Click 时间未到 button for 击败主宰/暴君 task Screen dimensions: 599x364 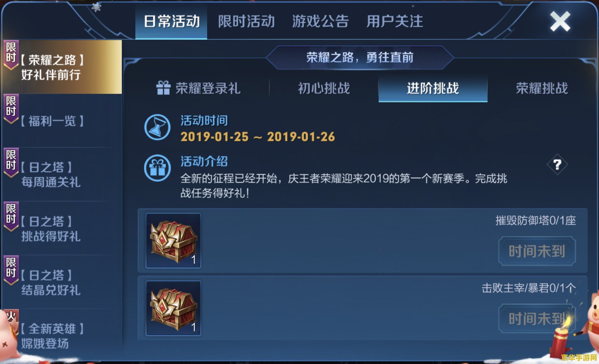537,318
